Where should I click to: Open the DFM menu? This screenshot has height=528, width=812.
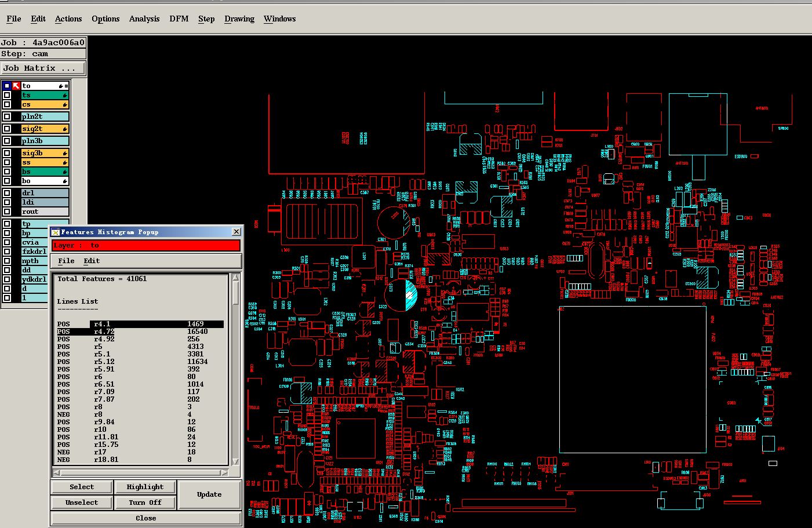click(179, 19)
